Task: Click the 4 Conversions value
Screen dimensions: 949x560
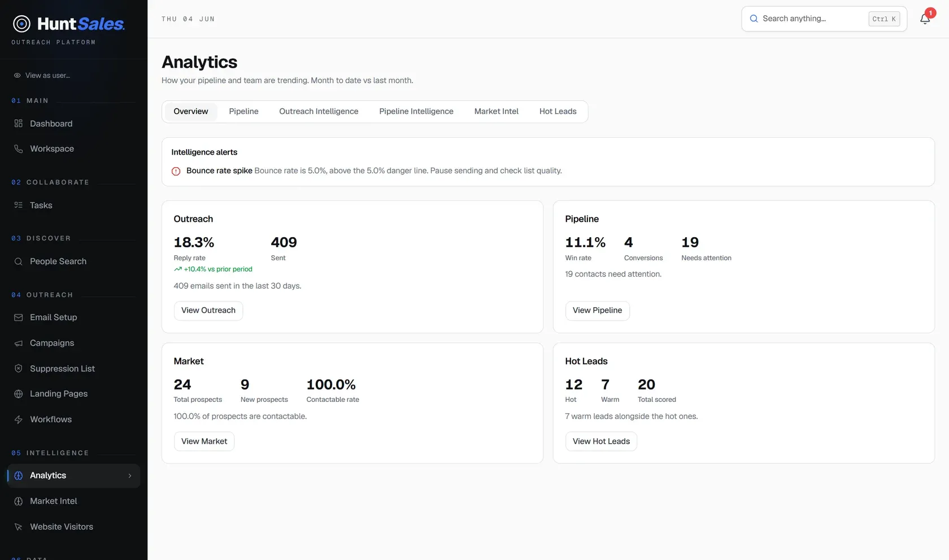Action: 629,243
